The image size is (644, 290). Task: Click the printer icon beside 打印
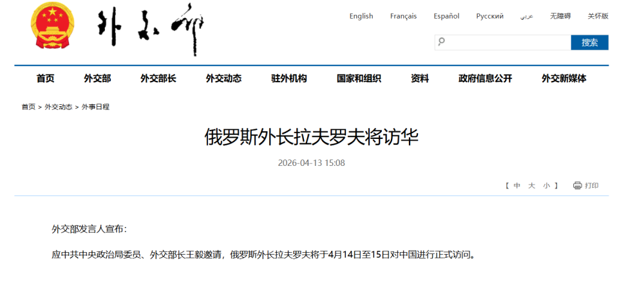click(x=577, y=186)
